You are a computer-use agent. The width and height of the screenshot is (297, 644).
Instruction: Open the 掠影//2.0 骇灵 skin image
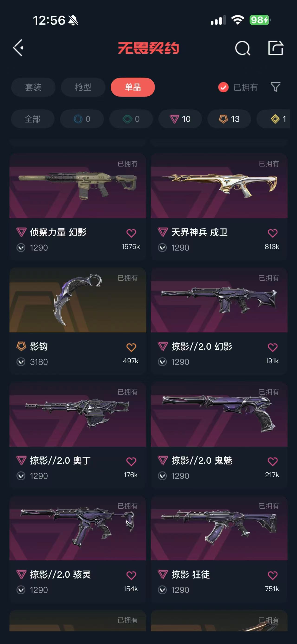78,528
